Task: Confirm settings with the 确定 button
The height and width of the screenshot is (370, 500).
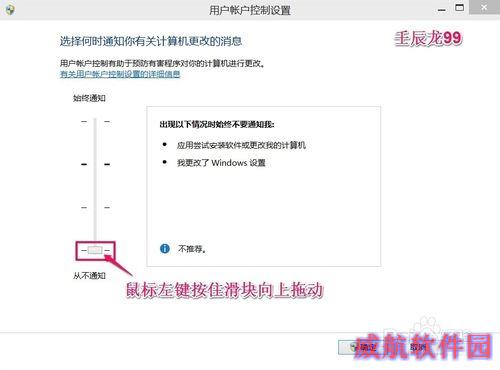Action: 363,348
